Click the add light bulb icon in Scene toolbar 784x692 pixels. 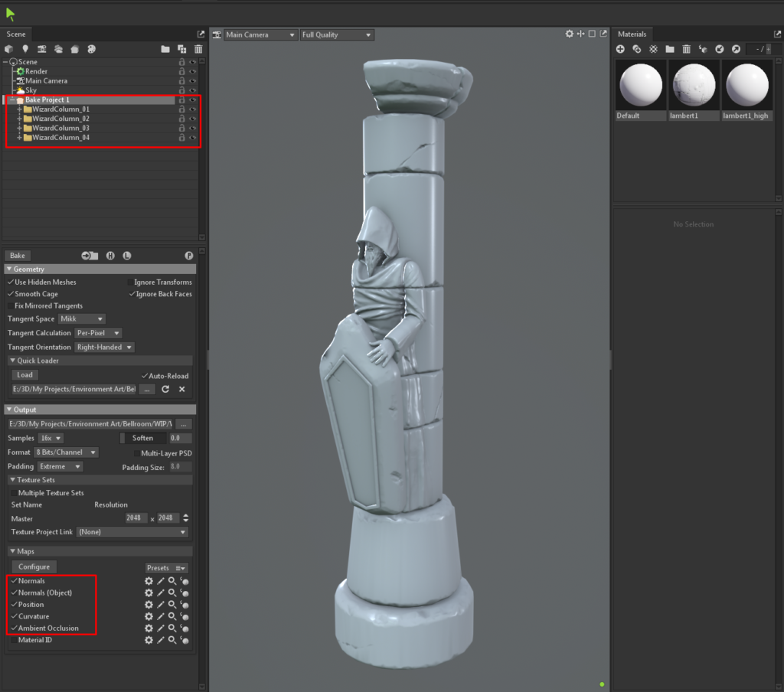pyautogui.click(x=25, y=49)
